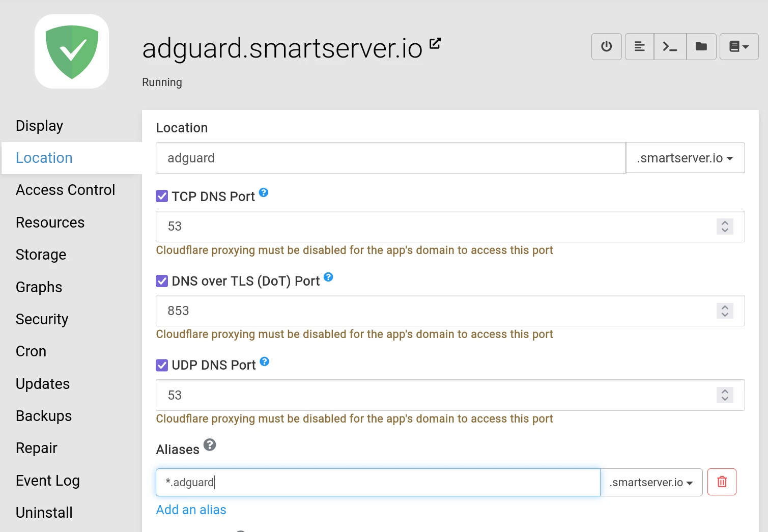The image size is (768, 532).
Task: Click the Add an alias link
Action: pos(191,509)
